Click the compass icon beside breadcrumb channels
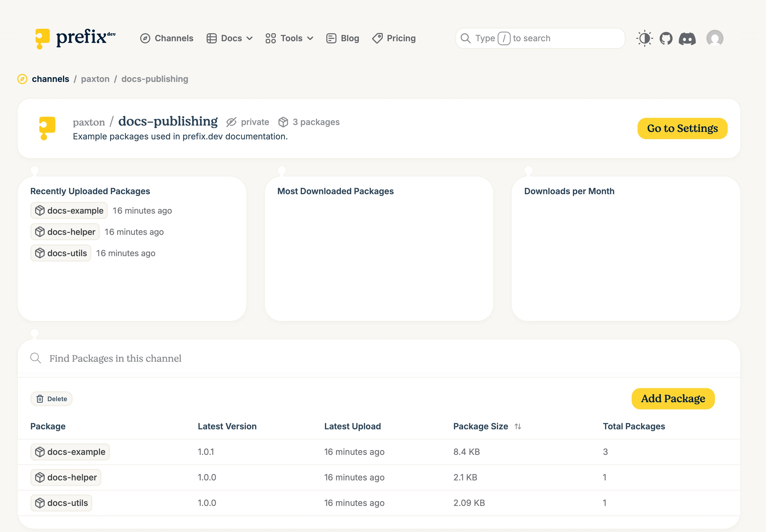This screenshot has width=766, height=532. [22, 79]
